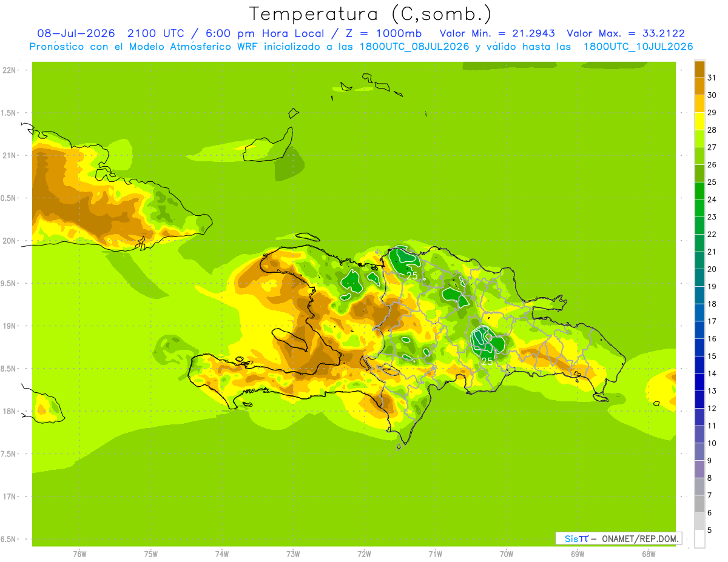The image size is (728, 562).
Task: Click the '76W' longitude label
Action: click(x=79, y=554)
